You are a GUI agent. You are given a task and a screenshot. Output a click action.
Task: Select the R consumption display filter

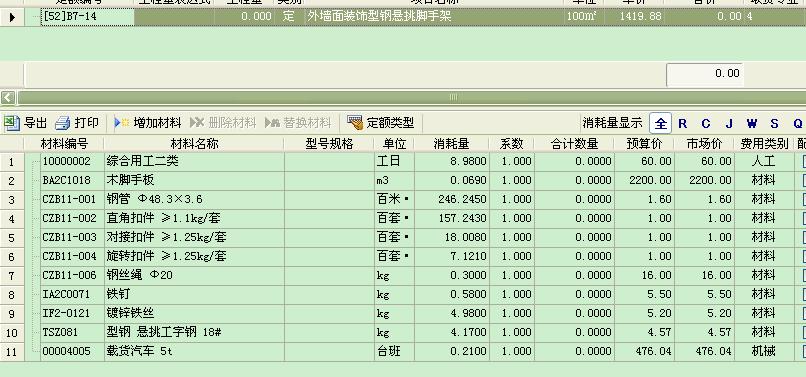point(683,123)
